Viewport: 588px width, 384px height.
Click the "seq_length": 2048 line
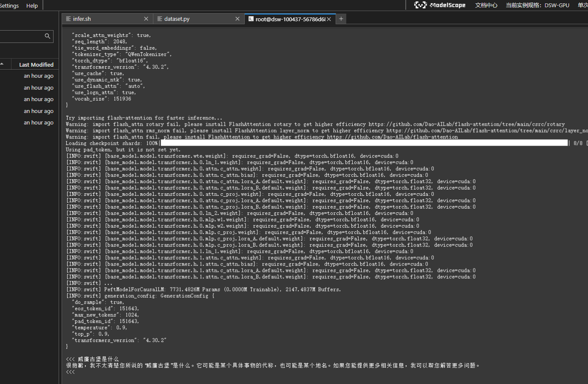[99, 42]
